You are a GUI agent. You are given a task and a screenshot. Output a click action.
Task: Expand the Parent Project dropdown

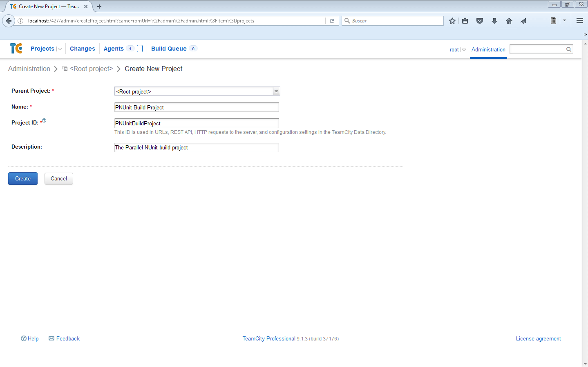pyautogui.click(x=277, y=91)
